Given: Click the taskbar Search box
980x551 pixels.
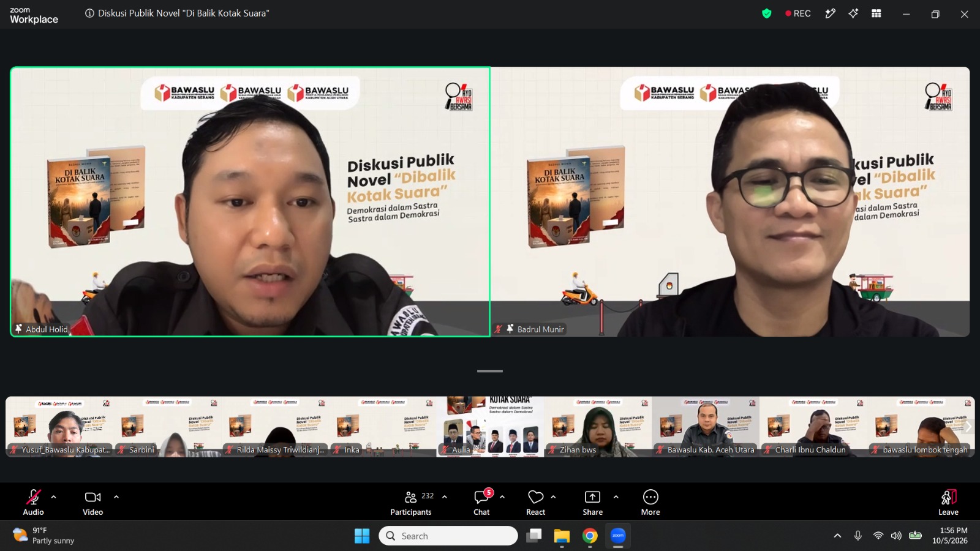Looking at the screenshot, I should point(448,536).
